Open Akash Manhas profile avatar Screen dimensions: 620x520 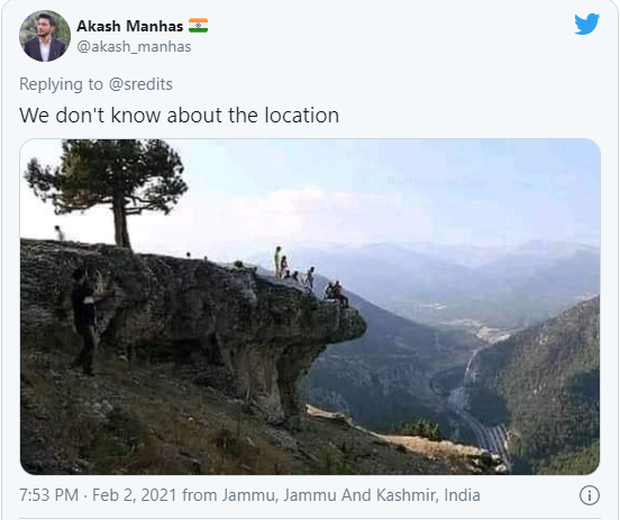(45, 36)
